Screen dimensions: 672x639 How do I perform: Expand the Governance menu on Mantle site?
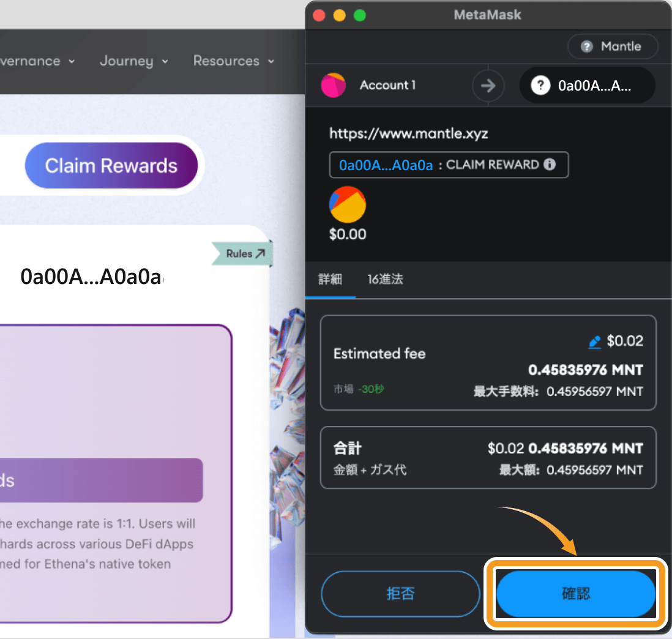[x=38, y=61]
